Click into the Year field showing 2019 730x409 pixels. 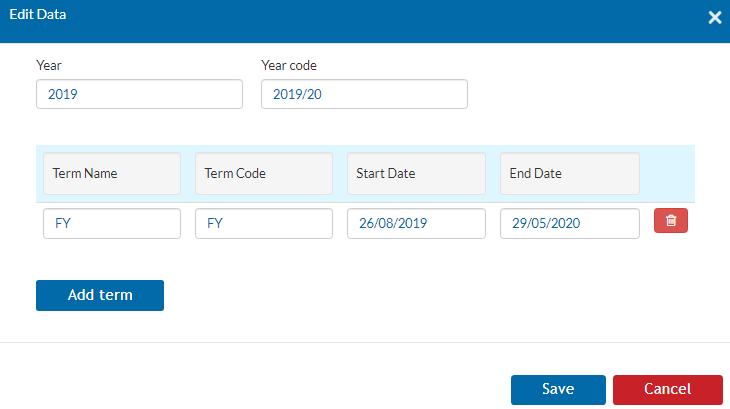click(139, 94)
